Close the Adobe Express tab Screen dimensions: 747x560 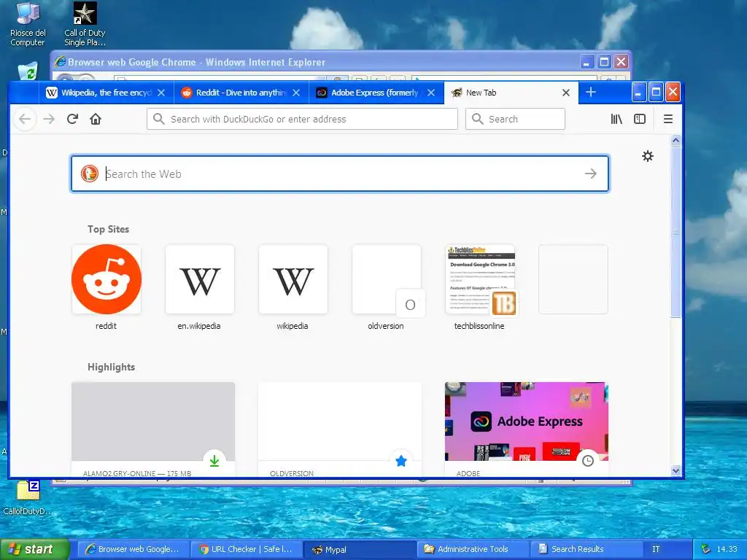pyautogui.click(x=431, y=93)
